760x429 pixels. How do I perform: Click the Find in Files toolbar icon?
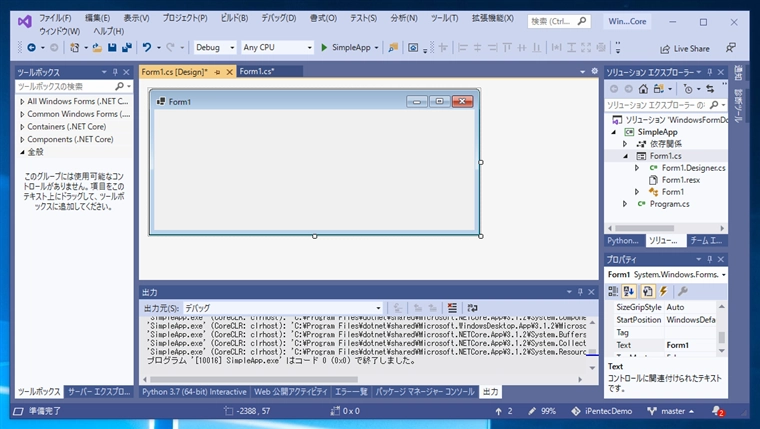click(393, 48)
